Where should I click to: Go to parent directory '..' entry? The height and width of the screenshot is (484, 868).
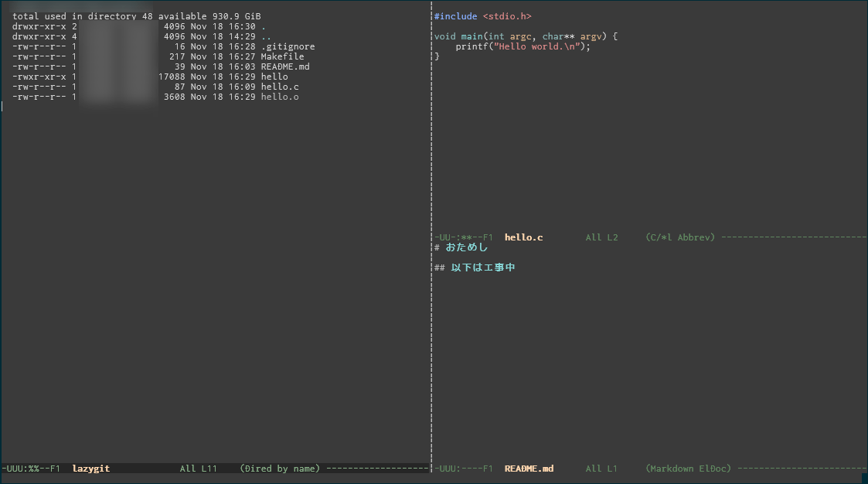265,36
